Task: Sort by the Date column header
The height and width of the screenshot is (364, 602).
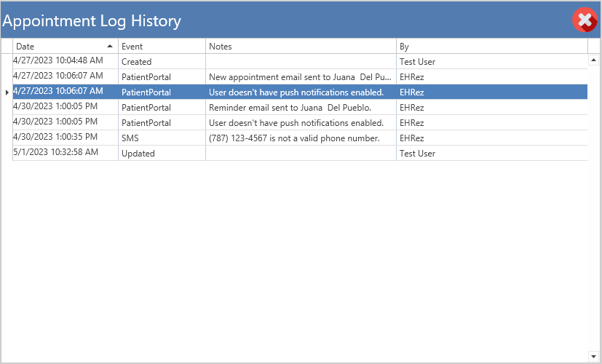Action: [x=66, y=47]
